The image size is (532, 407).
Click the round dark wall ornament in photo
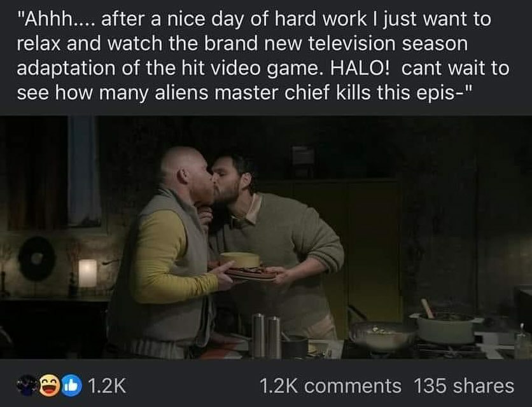tap(37, 259)
